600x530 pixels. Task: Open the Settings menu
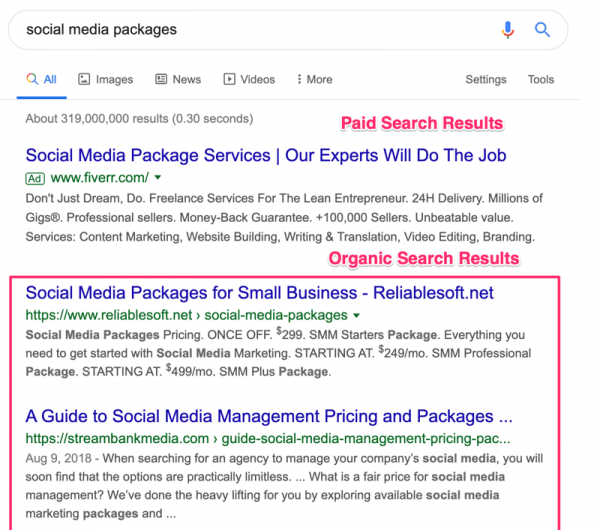(x=485, y=79)
